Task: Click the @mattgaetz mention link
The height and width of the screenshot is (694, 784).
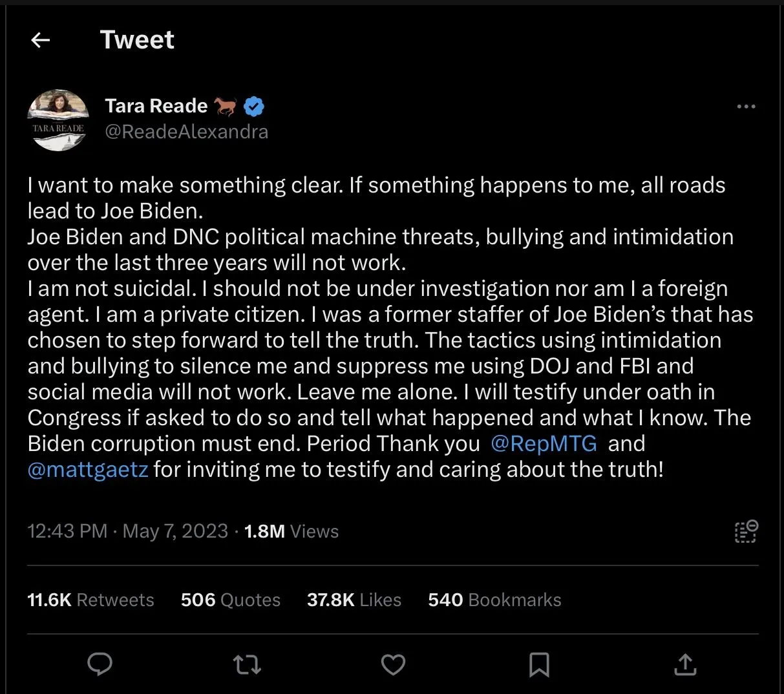Action: pos(88,470)
